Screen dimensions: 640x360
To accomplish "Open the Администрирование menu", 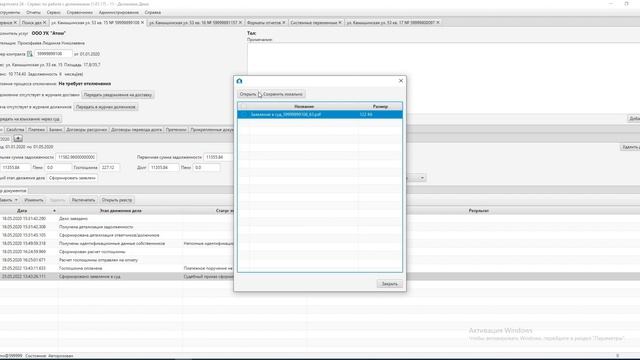I will click(x=118, y=13).
